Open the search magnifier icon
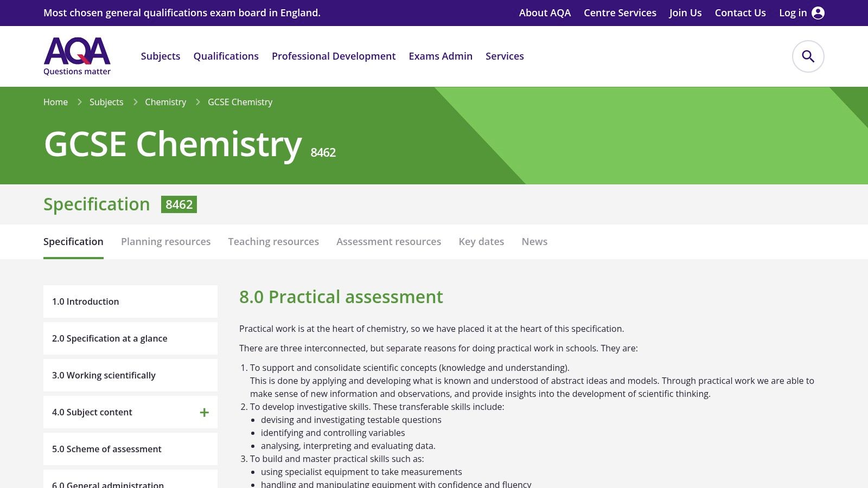 808,56
